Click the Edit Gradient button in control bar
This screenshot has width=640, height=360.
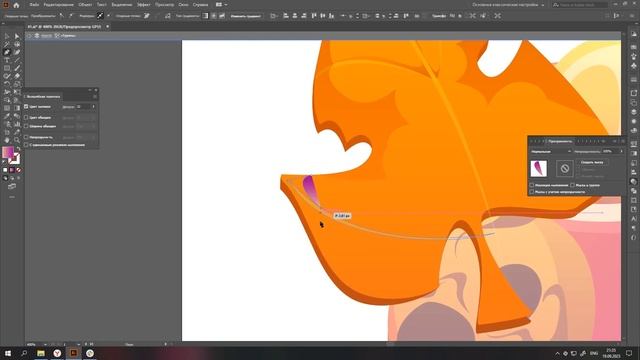click(246, 16)
